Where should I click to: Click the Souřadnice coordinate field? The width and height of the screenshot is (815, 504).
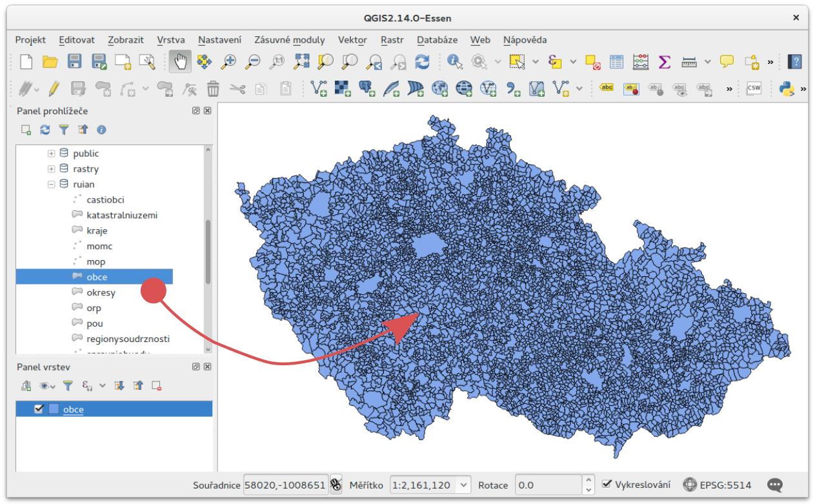286,485
